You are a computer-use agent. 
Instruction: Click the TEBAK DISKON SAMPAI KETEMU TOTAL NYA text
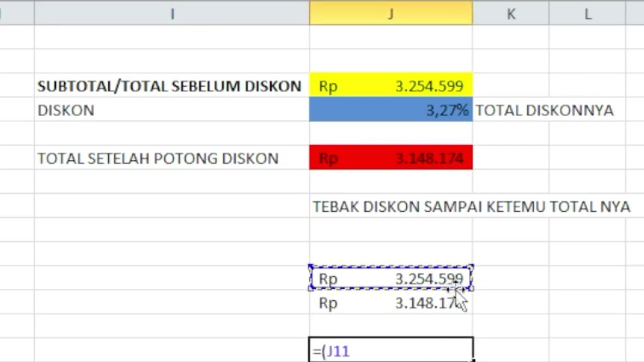click(x=471, y=207)
